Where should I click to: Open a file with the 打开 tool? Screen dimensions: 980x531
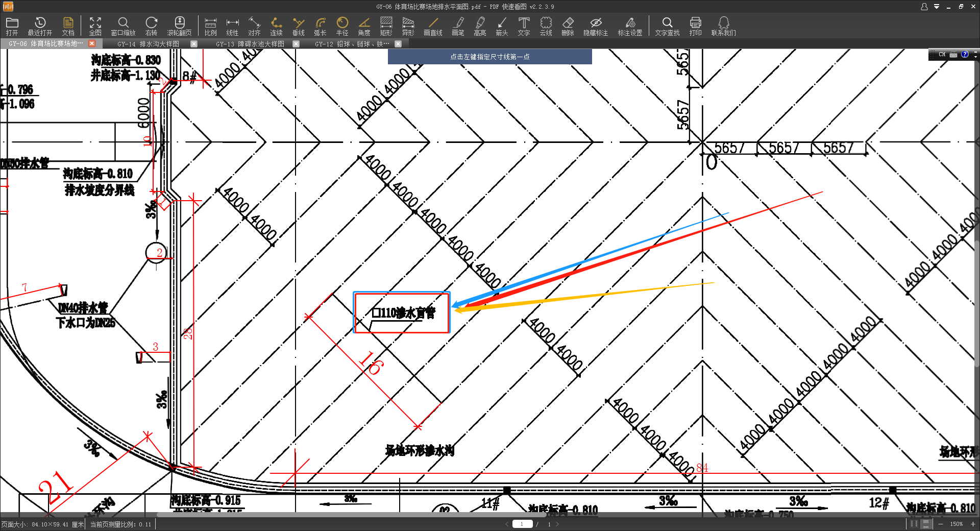(12, 26)
